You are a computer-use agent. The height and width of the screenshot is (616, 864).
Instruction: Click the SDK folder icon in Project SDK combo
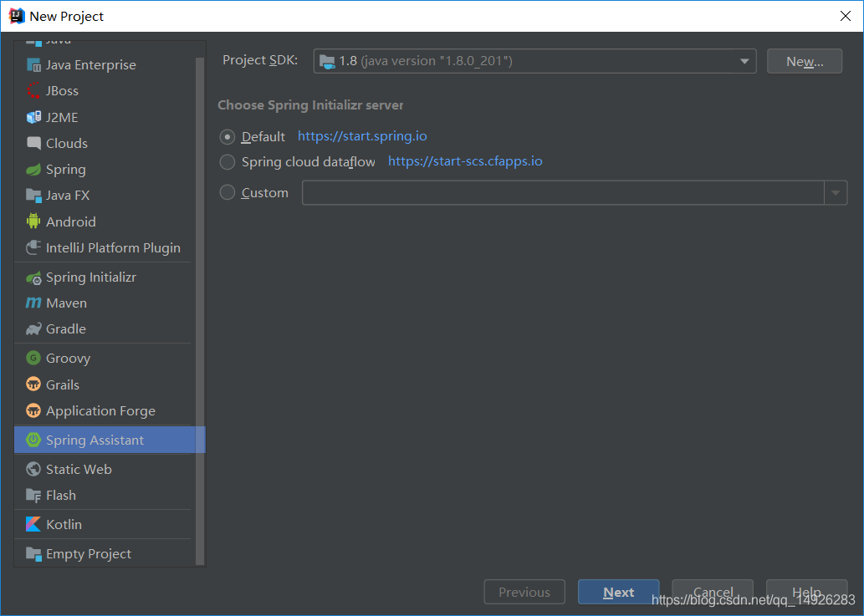pos(327,62)
